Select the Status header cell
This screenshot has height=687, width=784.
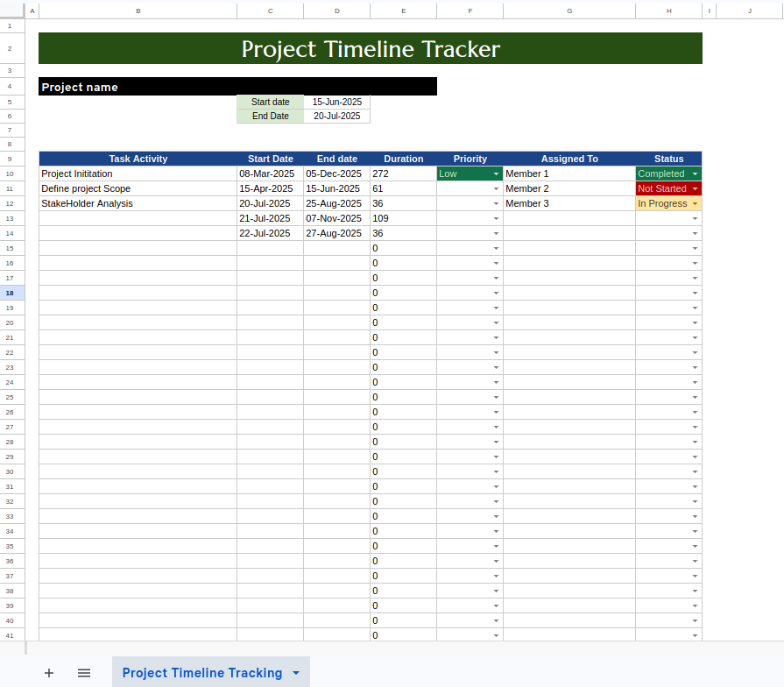tap(668, 159)
